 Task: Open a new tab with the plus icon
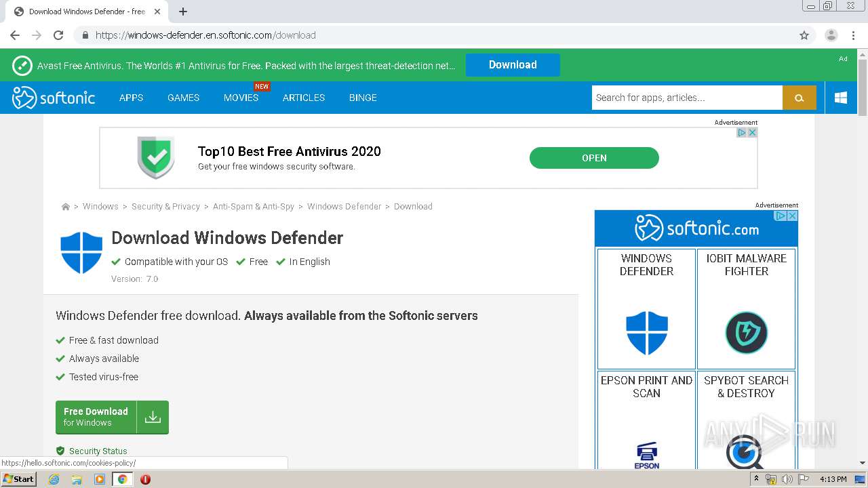(x=183, y=12)
